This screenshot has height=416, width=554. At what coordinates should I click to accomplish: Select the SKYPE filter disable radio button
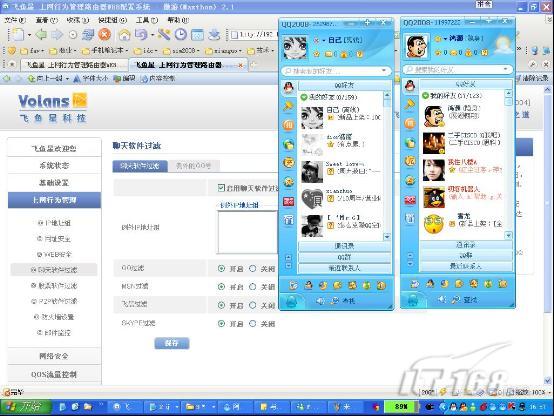(x=253, y=323)
